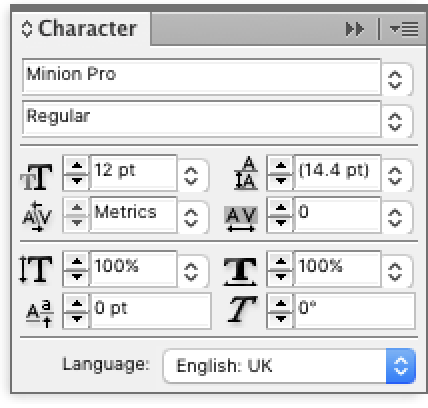Increase font size with up stepper
This screenshot has width=428, height=408.
tap(77, 165)
